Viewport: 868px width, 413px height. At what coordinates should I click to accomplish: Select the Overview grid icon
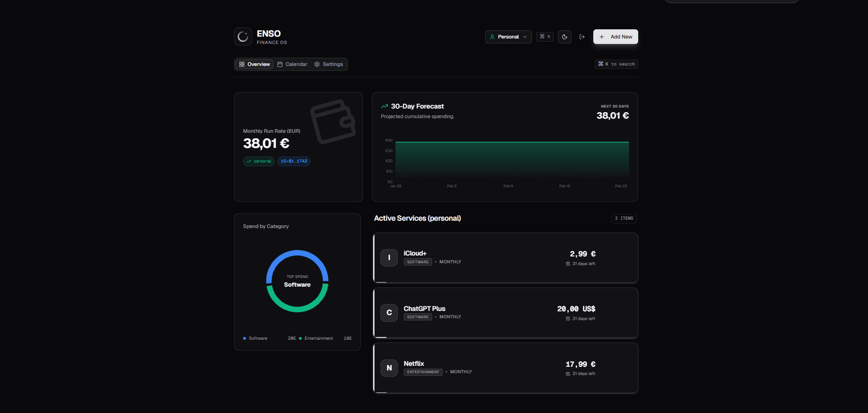tap(243, 64)
